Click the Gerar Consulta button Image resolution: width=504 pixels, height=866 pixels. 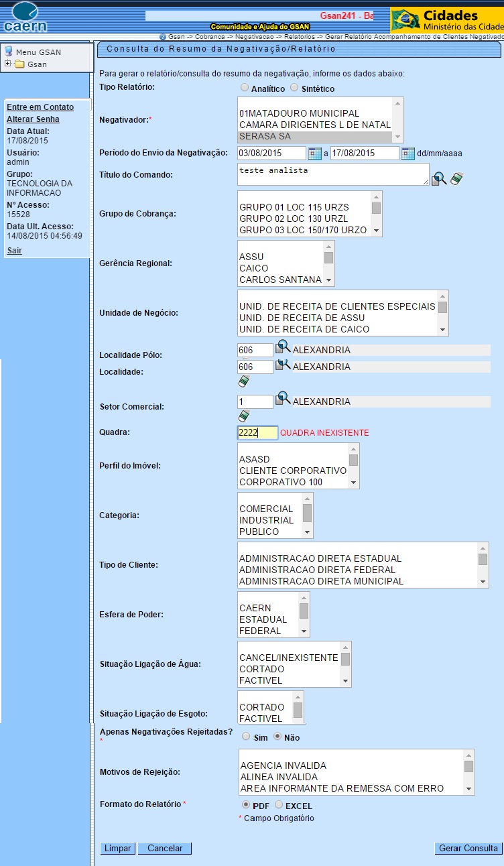point(468,849)
